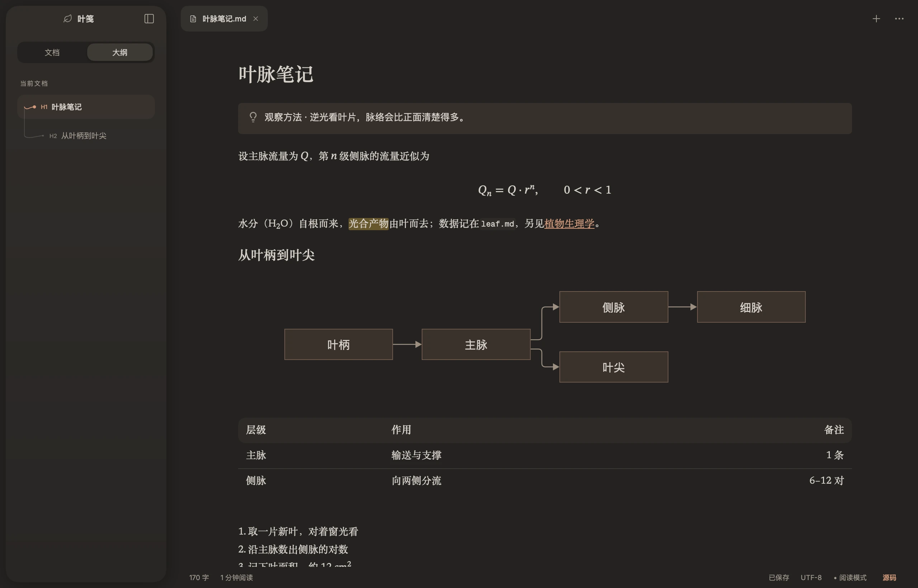Open the more options ellipsis menu
Screen dimensions: 918x588
(x=899, y=19)
